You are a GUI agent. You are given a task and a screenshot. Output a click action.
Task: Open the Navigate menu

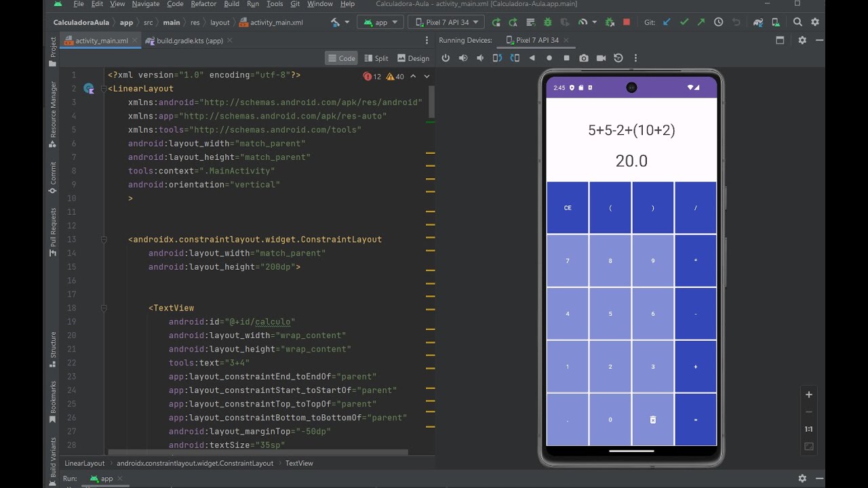click(146, 4)
